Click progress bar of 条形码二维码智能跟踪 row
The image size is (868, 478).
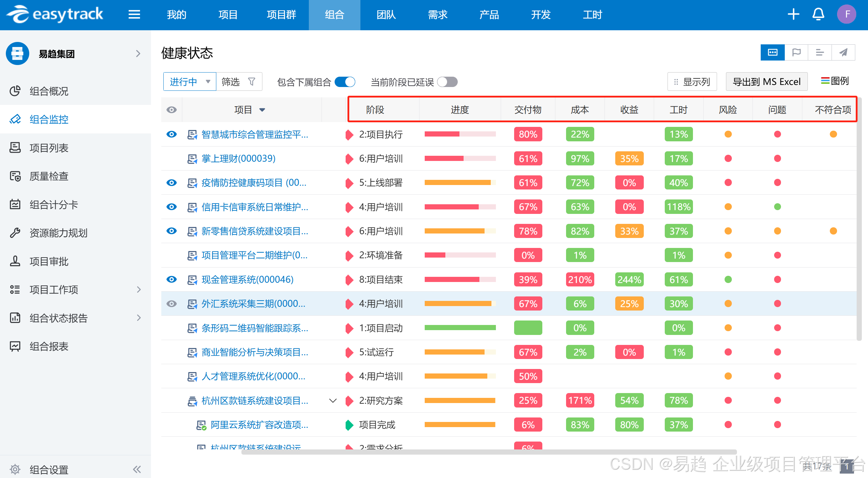point(460,328)
